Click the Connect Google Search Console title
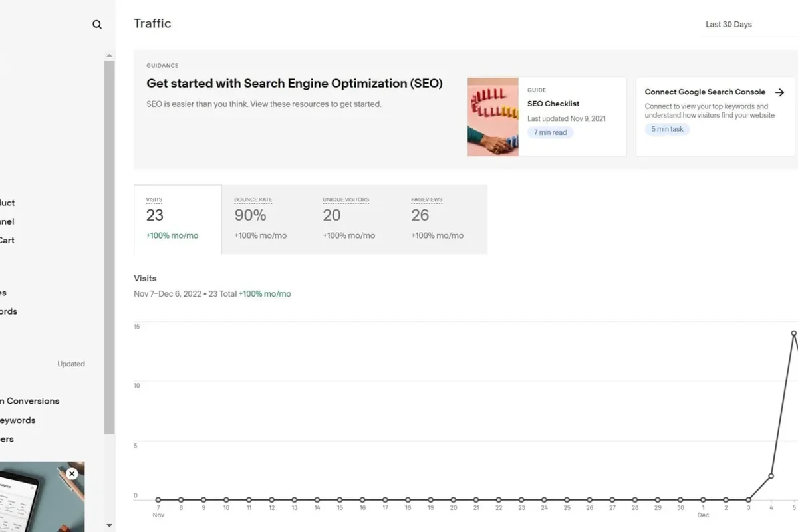798x532 pixels. (705, 92)
